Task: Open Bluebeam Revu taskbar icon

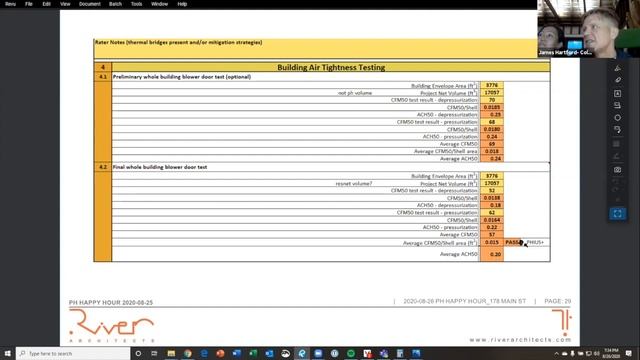Action: (x=302, y=353)
